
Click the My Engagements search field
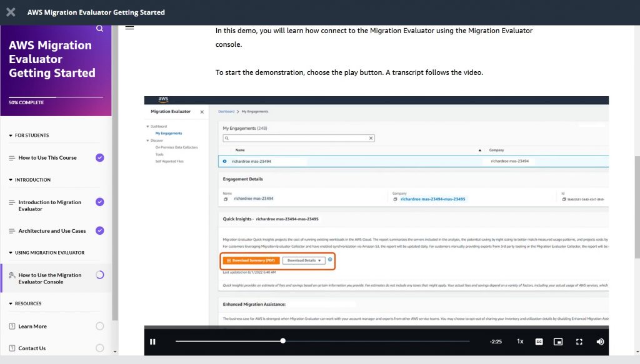[x=298, y=138]
